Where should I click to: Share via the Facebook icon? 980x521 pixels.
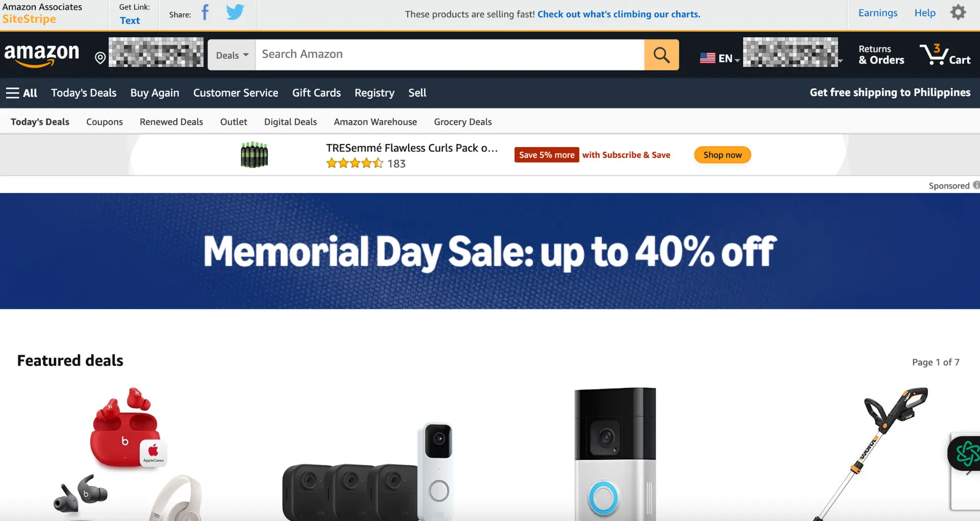tap(205, 12)
